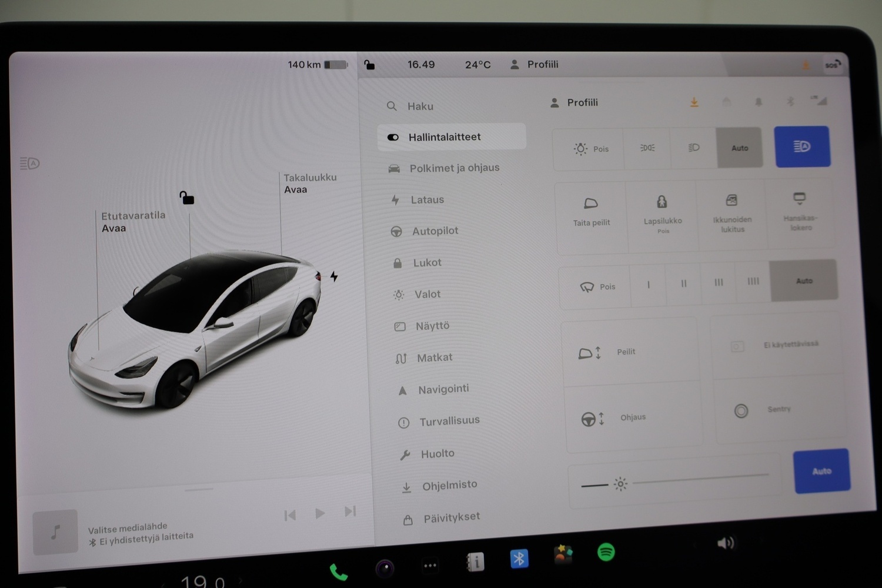Tap the speaker volume icon in the dock
The height and width of the screenshot is (588, 882).
[x=726, y=543]
